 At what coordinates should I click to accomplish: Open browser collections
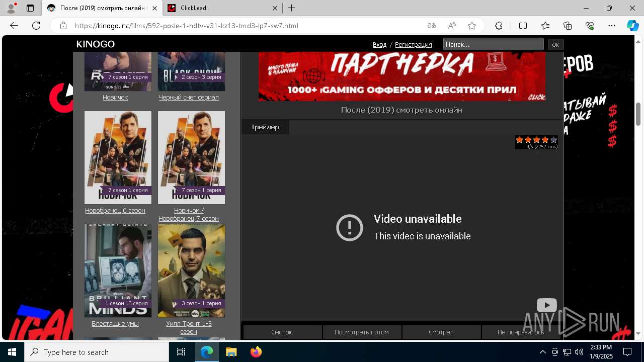568,26
